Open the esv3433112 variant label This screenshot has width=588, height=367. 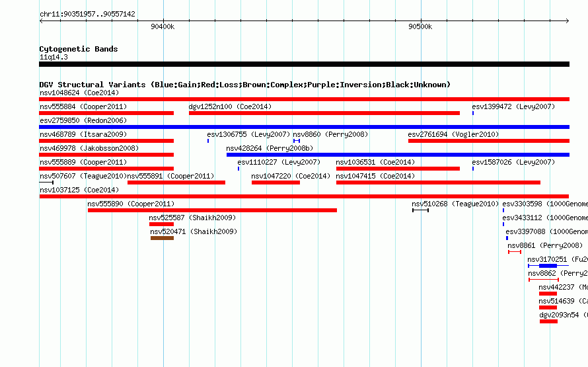point(545,218)
